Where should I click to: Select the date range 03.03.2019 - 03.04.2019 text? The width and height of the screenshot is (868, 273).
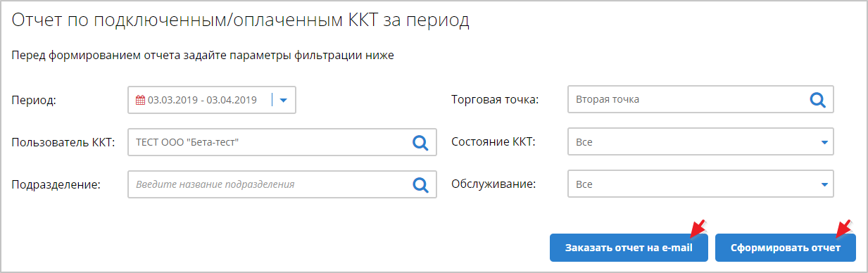pos(202,100)
